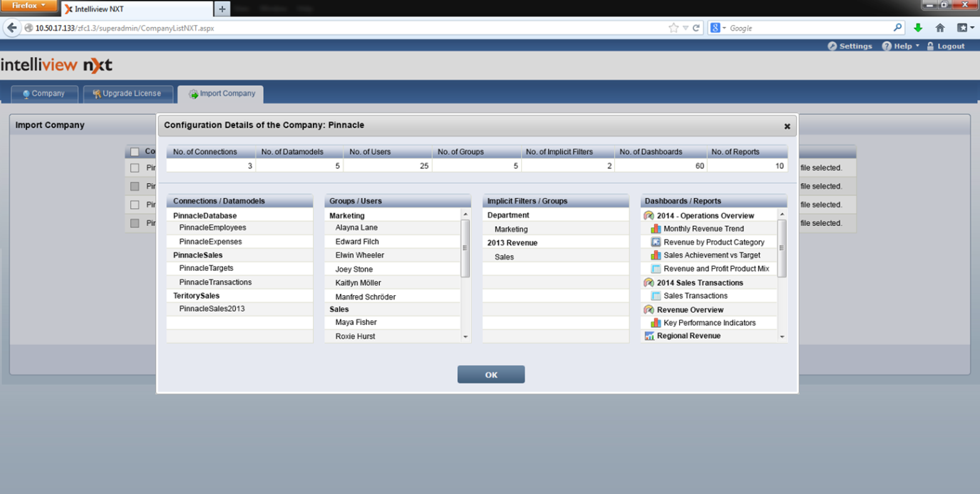Switch to the Company tab
This screenshot has width=980, height=494.
coord(43,93)
